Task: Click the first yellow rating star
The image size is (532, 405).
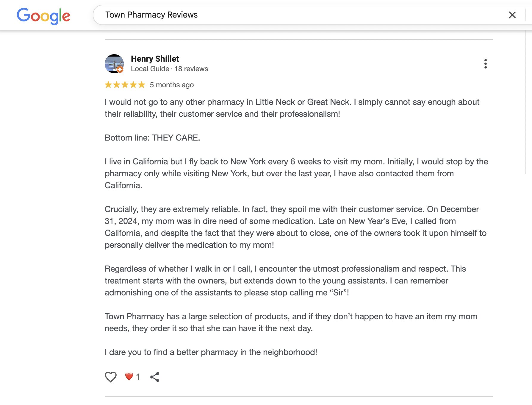Action: [x=108, y=85]
